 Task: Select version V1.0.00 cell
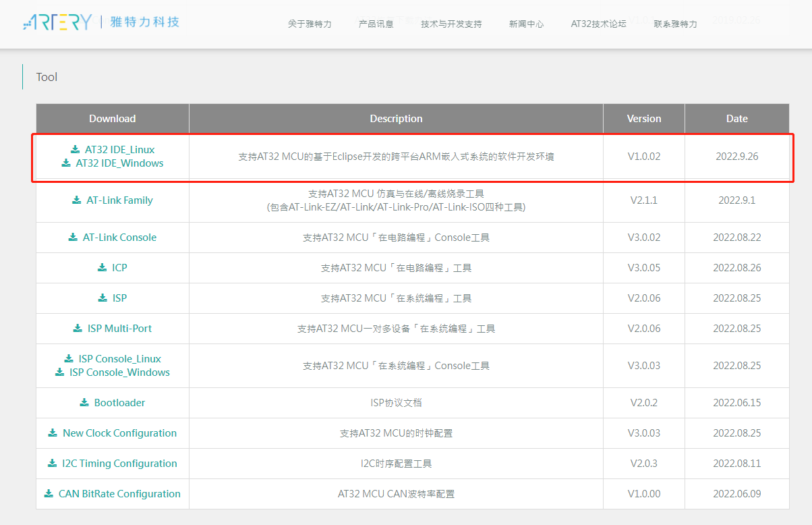(644, 493)
